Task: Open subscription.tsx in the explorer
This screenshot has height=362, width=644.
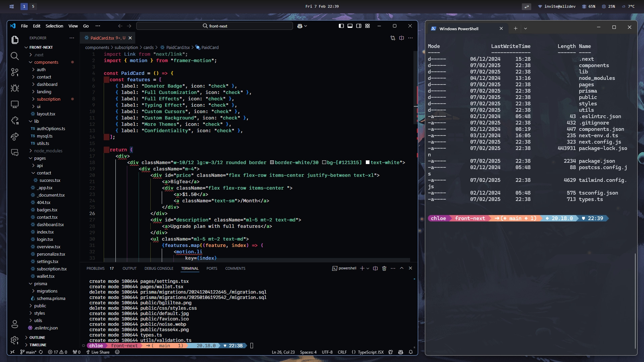Action: click(x=52, y=269)
